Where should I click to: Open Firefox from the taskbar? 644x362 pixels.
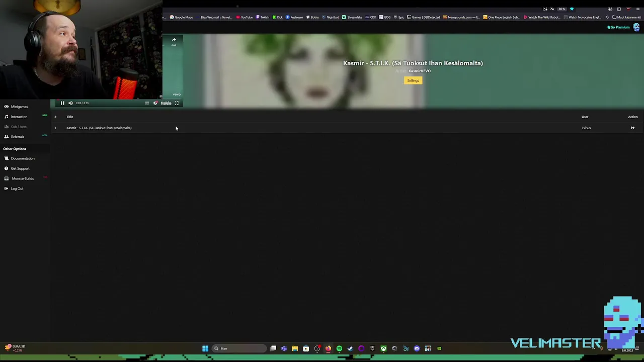pyautogui.click(x=328, y=348)
